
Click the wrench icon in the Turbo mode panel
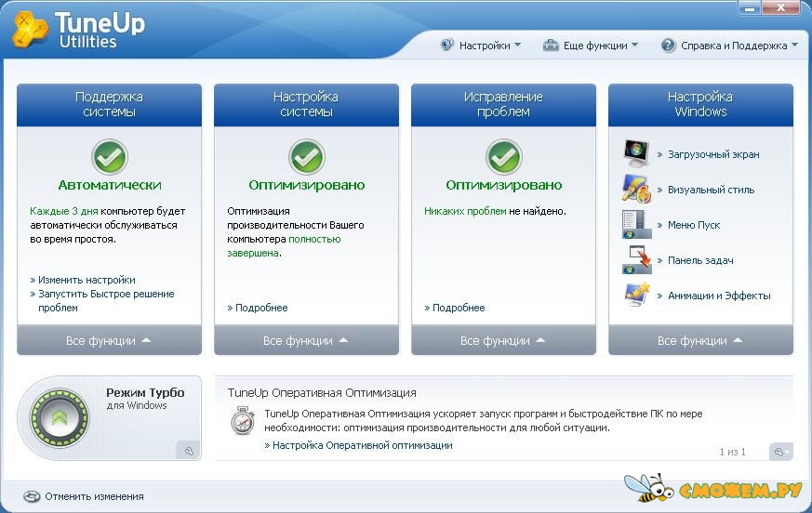(189, 451)
